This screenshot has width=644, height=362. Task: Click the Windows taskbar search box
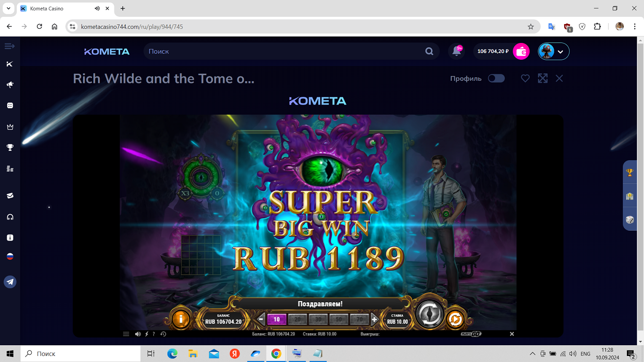pos(80,354)
